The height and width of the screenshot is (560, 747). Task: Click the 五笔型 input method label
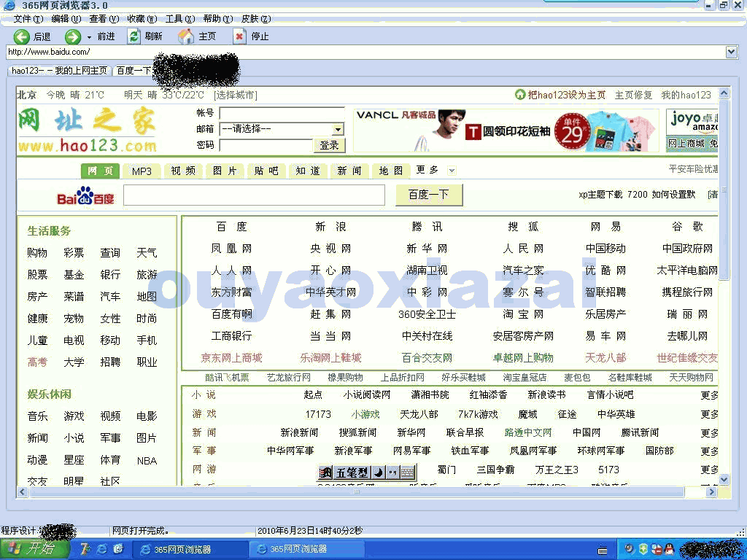point(352,472)
